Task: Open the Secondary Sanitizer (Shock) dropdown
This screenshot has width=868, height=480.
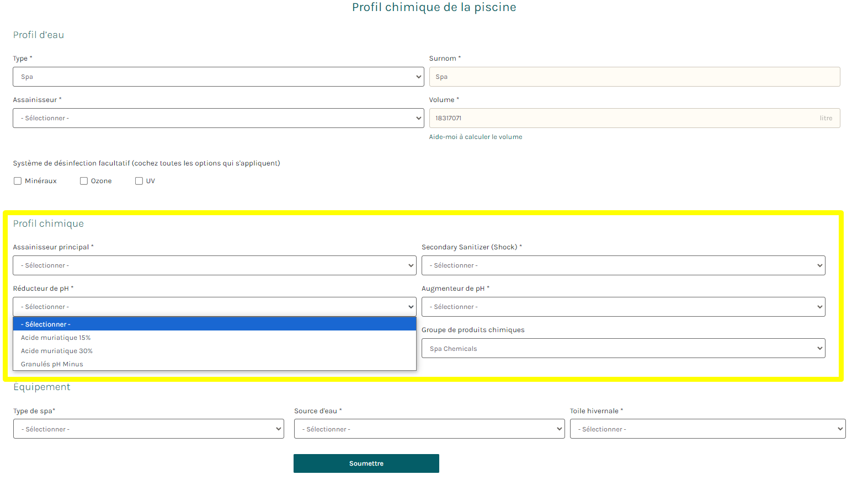Action: 624,265
